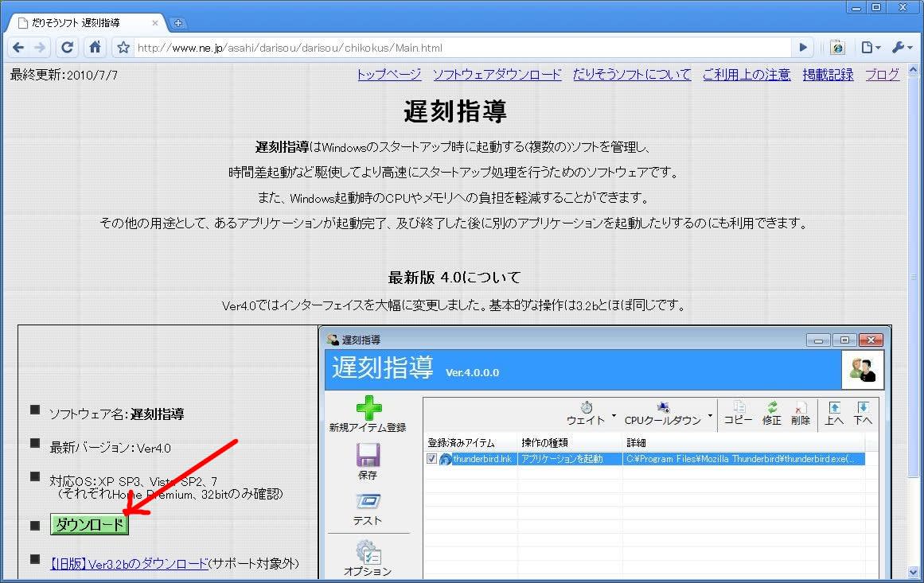Click the browser back arrow button
This screenshot has height=583, width=924.
(18, 48)
